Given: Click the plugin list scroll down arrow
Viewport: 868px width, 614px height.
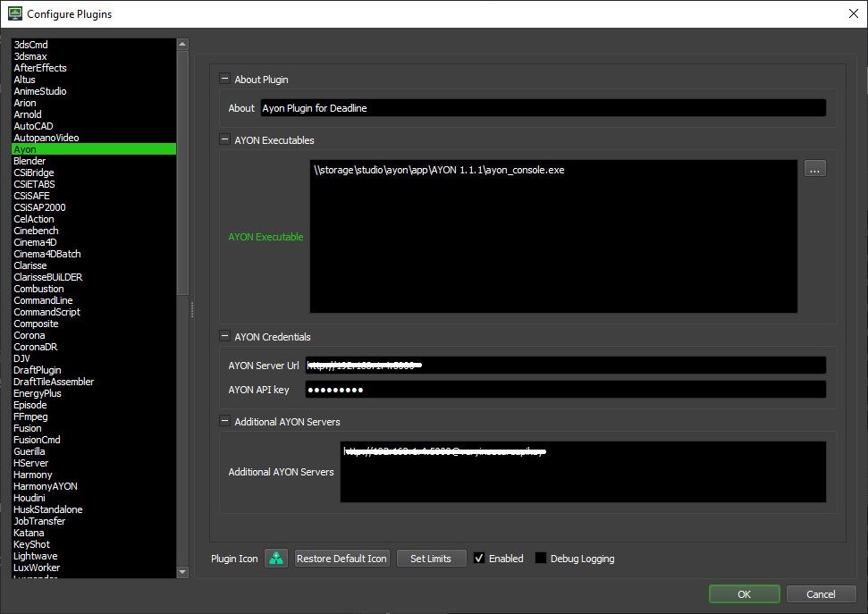Looking at the screenshot, I should tap(182, 572).
